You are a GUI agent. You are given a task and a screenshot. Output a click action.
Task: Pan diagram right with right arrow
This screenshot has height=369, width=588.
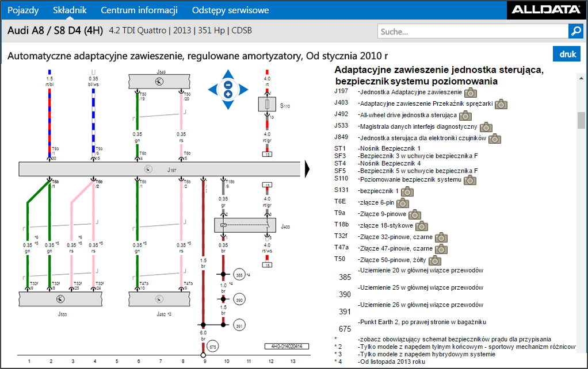(x=243, y=90)
